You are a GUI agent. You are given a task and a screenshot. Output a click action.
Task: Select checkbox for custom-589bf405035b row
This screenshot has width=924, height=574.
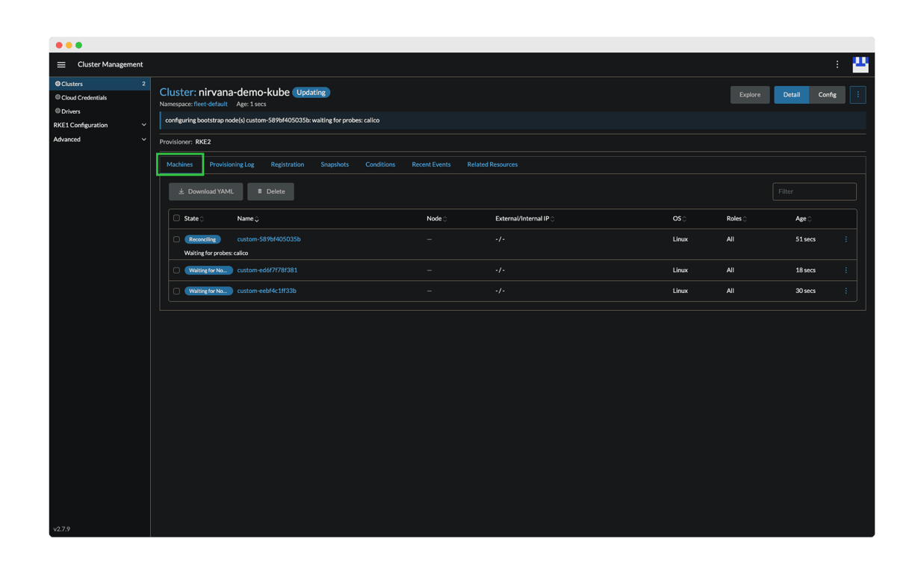click(x=176, y=239)
